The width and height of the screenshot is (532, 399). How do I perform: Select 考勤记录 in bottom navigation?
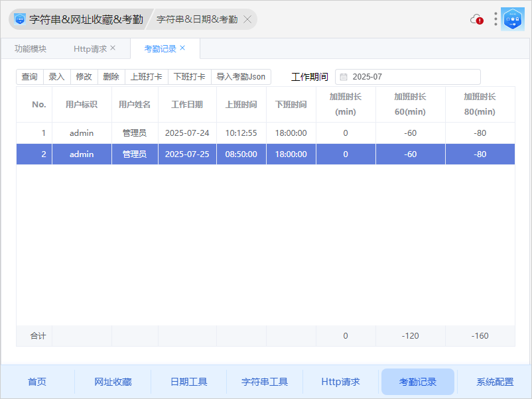pyautogui.click(x=418, y=382)
